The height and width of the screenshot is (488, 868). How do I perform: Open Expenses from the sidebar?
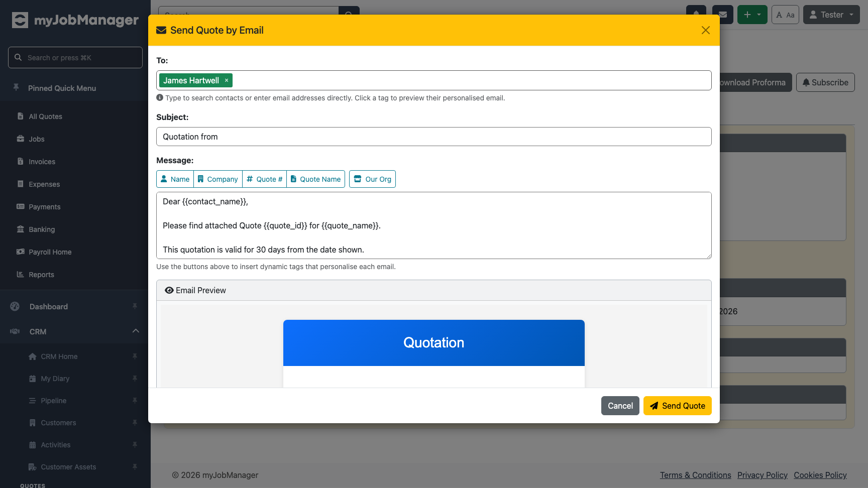(44, 184)
